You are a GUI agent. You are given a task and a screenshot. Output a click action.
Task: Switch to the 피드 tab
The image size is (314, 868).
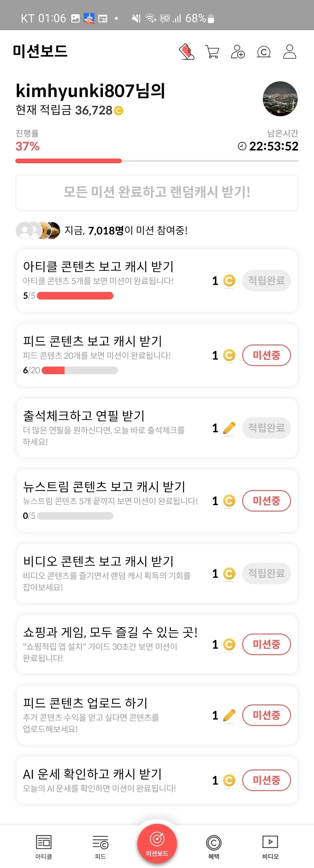pyautogui.click(x=100, y=846)
